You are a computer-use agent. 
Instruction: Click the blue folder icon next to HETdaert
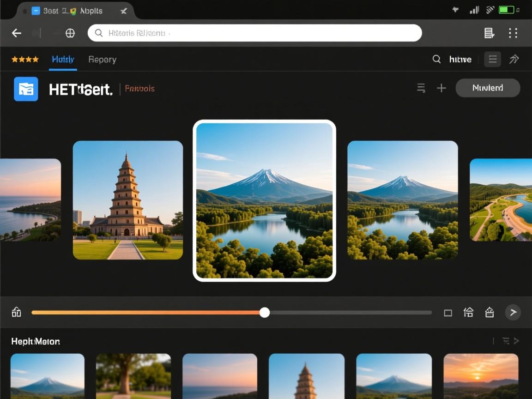pyautogui.click(x=25, y=88)
